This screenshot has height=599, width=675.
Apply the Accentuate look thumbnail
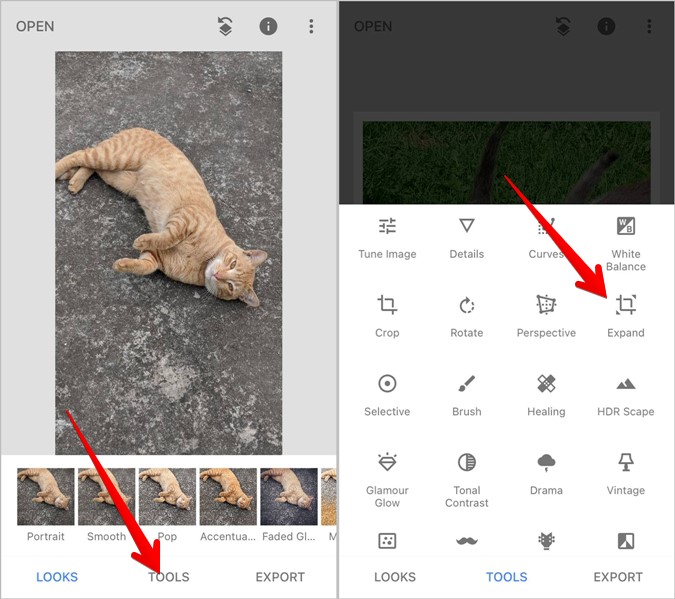tap(228, 497)
